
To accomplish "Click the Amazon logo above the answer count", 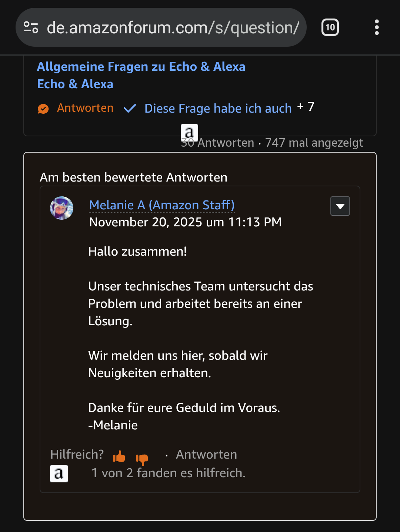I will pos(189,133).
